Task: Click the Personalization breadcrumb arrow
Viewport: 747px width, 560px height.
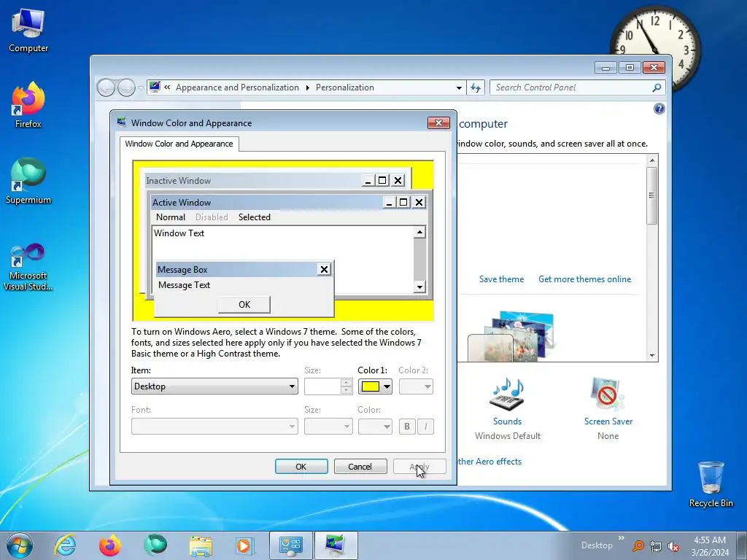Action: (307, 87)
